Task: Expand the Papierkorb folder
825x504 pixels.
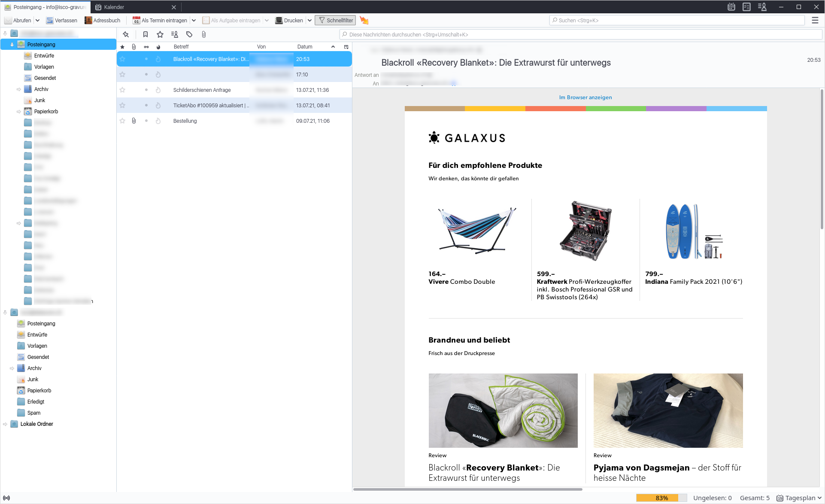Action: [19, 112]
